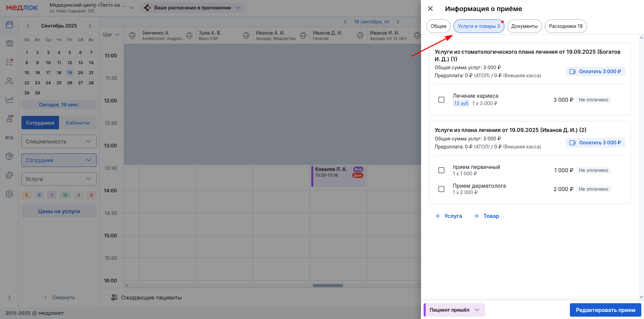Click the orange status counter badge
644x319 pixels.
click(x=26, y=195)
